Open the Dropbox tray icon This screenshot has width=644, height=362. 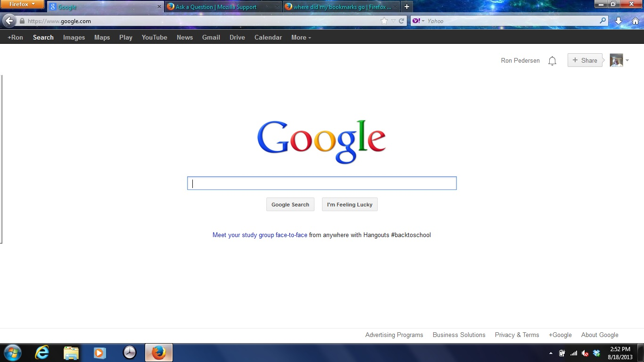[x=596, y=353]
